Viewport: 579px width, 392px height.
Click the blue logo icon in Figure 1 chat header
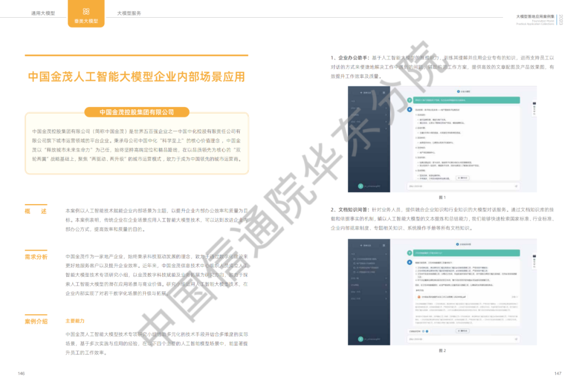pyautogui.click(x=458, y=92)
